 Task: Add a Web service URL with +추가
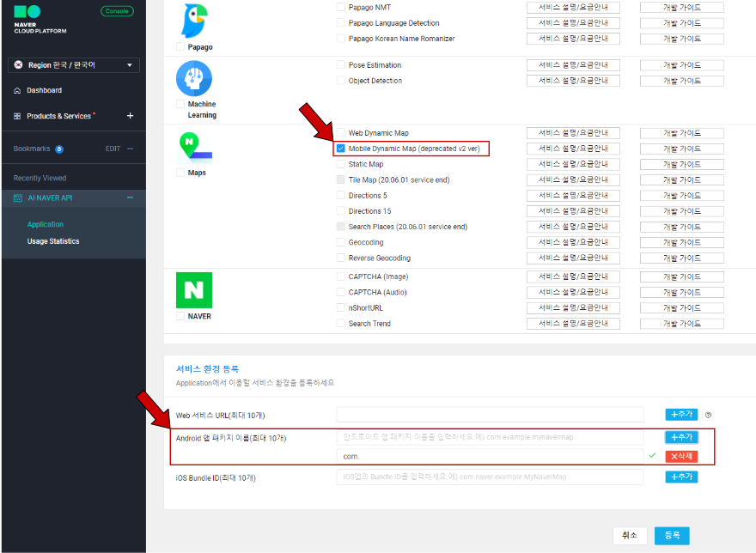681,414
